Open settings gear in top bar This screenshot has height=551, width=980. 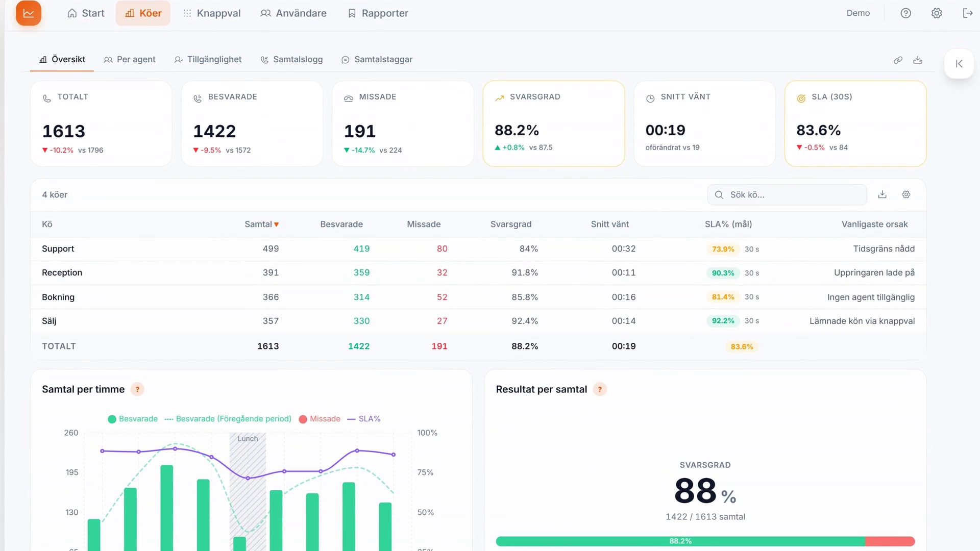[937, 13]
